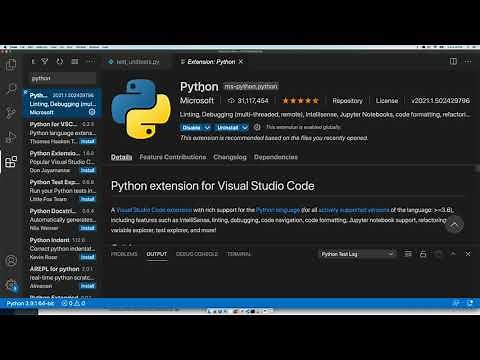This screenshot has width=480, height=360.
Task: Focus the extensions search box containing python
Action: coord(63,78)
